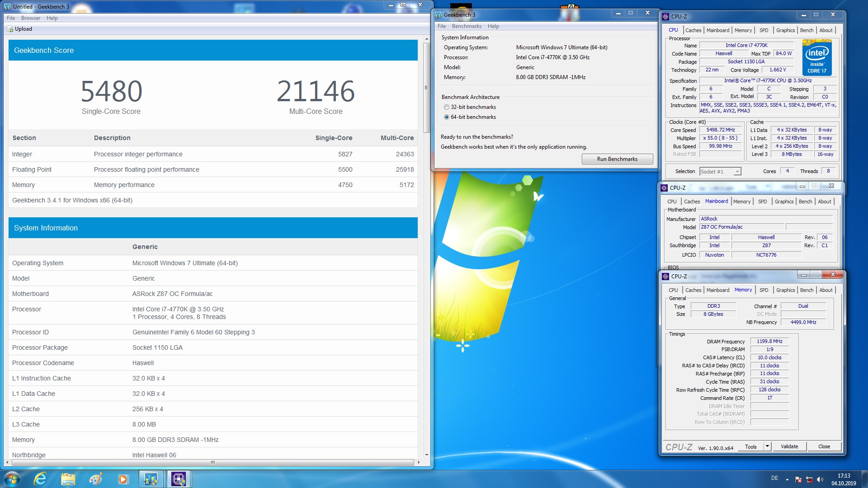Image resolution: width=868 pixels, height=488 pixels.
Task: Click the Integer row multi-core value 24363
Action: point(405,154)
